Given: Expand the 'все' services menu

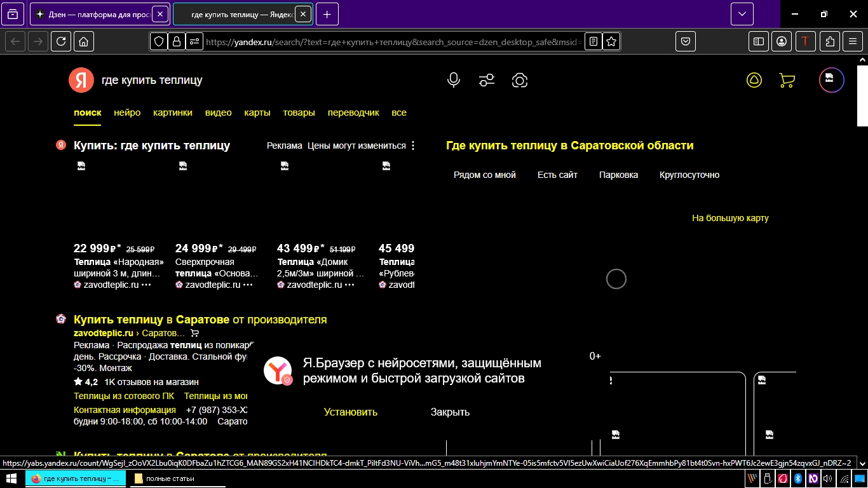Looking at the screenshot, I should [x=399, y=112].
